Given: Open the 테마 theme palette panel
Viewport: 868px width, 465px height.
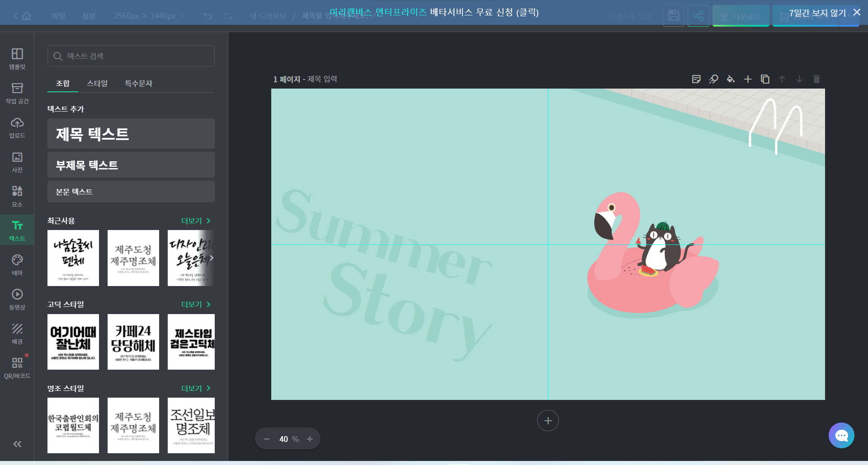Looking at the screenshot, I should [x=17, y=265].
